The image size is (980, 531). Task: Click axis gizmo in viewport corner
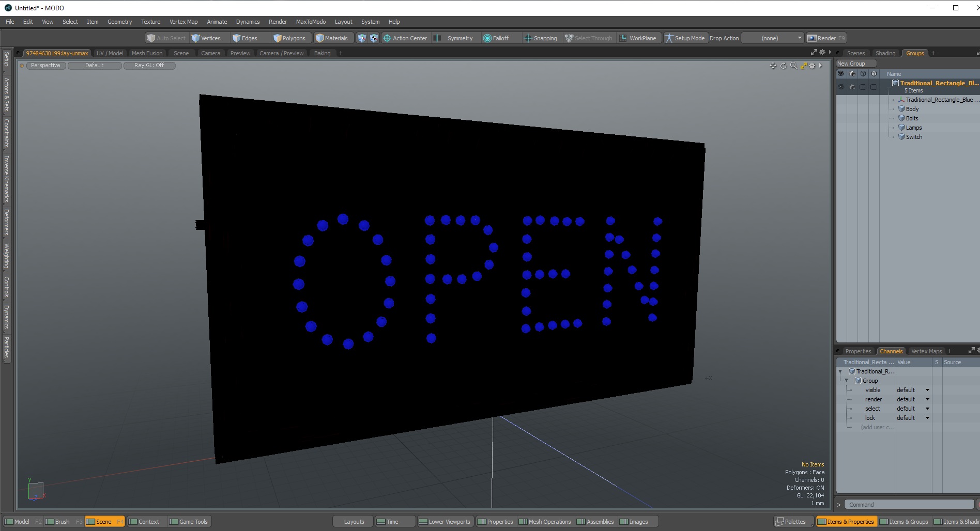click(36, 490)
